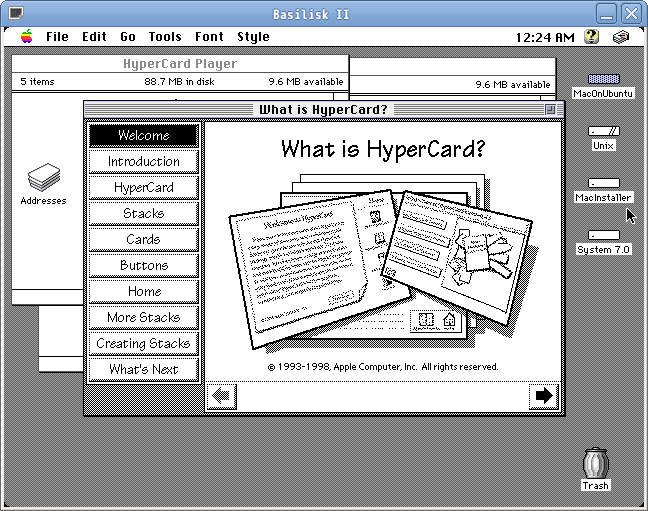Image resolution: width=648 pixels, height=511 pixels.
Task: Go to previous card with left arrow
Action: coord(222,396)
